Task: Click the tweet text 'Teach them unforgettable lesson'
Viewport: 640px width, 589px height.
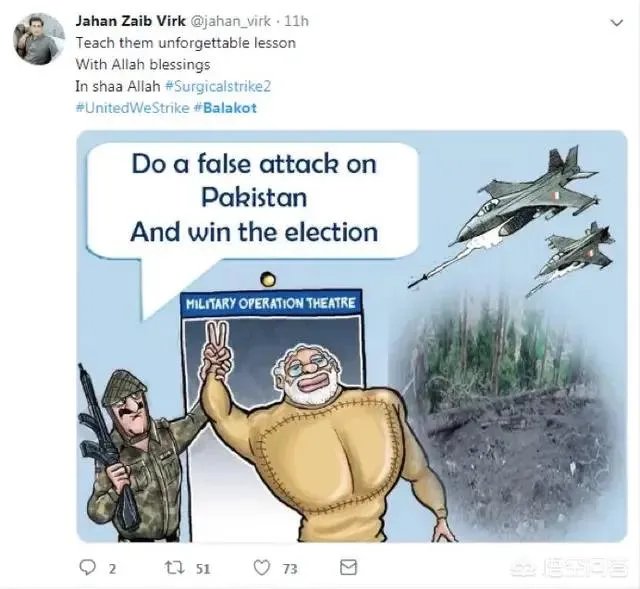Action: pos(186,43)
